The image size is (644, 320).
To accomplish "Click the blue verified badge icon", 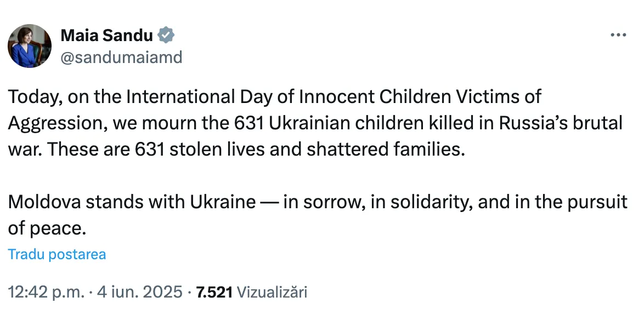I will point(166,36).
